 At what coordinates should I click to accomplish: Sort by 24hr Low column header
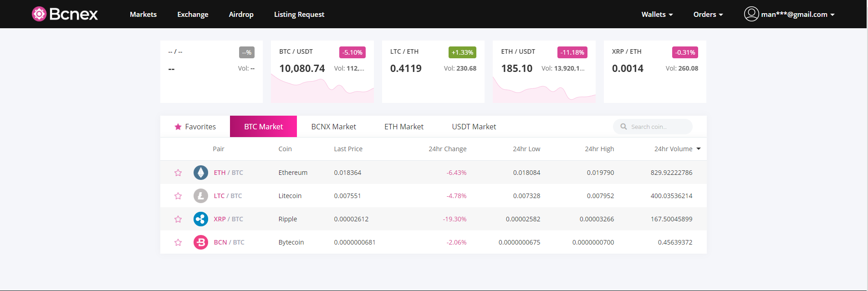(x=526, y=149)
